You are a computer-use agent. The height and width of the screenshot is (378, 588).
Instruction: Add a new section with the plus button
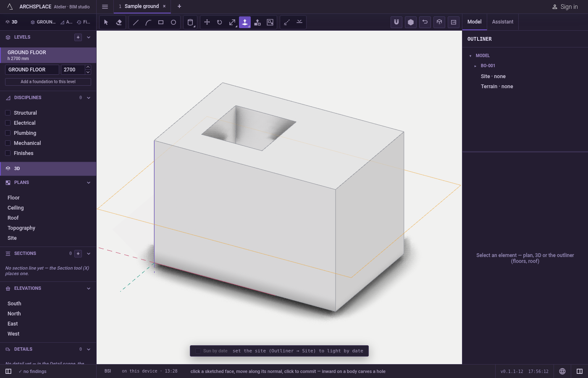click(x=78, y=254)
